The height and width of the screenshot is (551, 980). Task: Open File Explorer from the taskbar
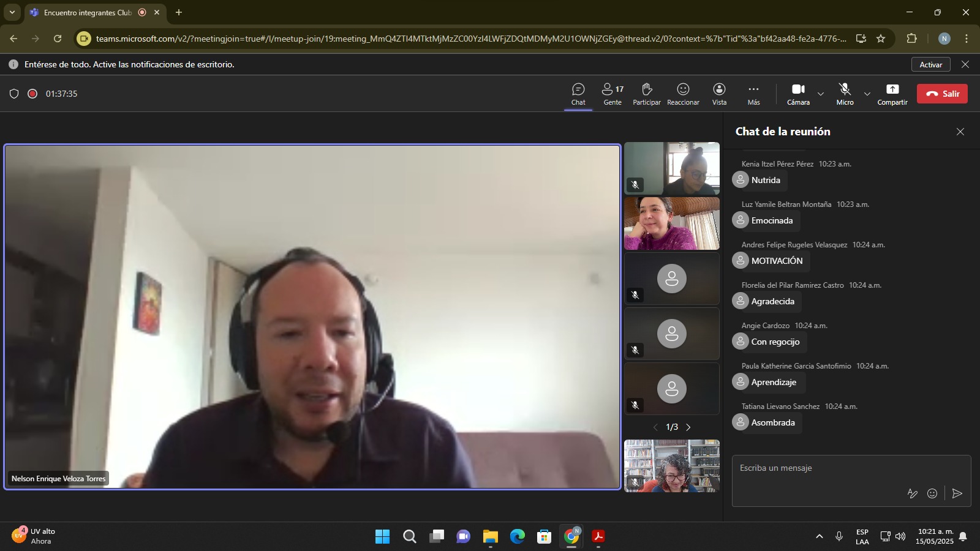point(490,537)
